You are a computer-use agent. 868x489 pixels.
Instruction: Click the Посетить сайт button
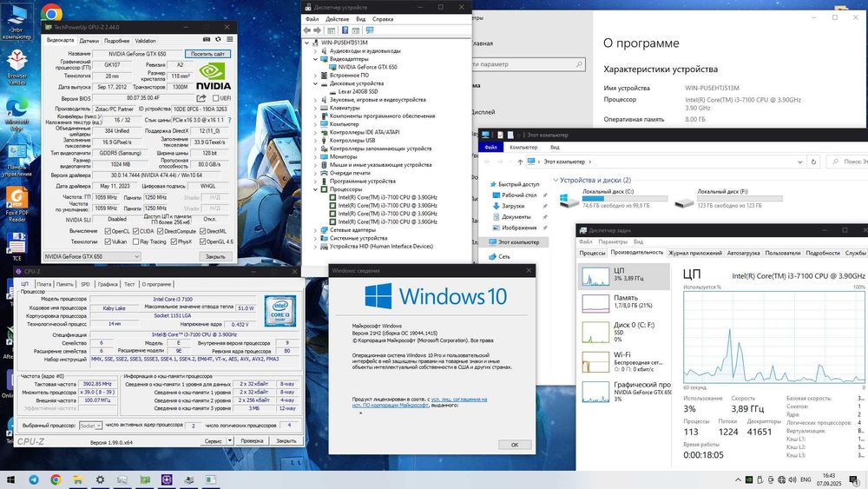pos(207,54)
